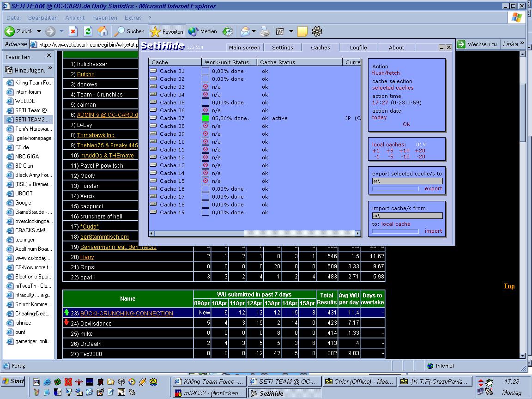Image resolution: width=532 pixels, height=399 pixels.
Task: Click the Cache 19 drive icon
Action: [x=154, y=212]
